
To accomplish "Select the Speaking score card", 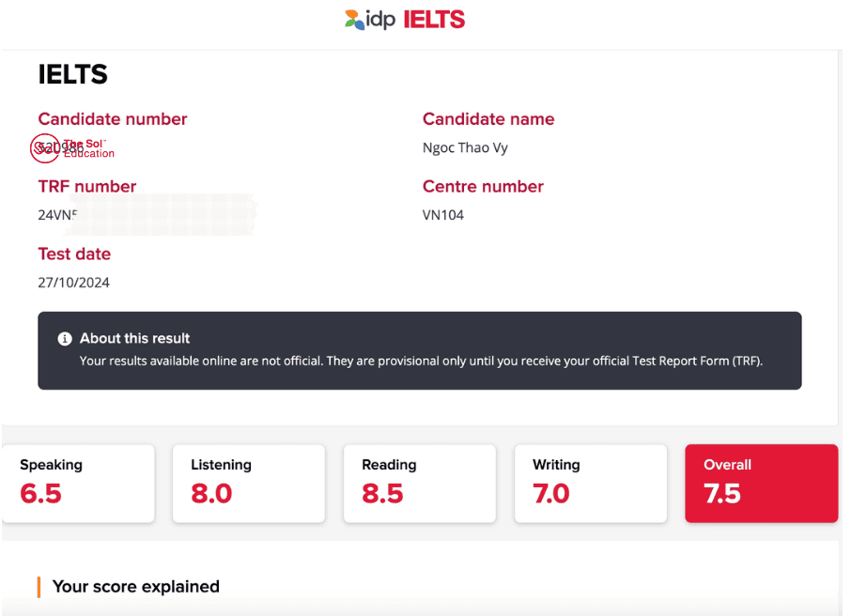I will (x=78, y=484).
